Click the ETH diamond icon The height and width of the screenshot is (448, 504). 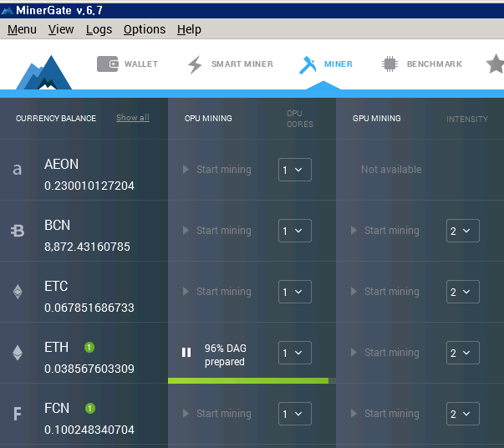pyautogui.click(x=18, y=353)
